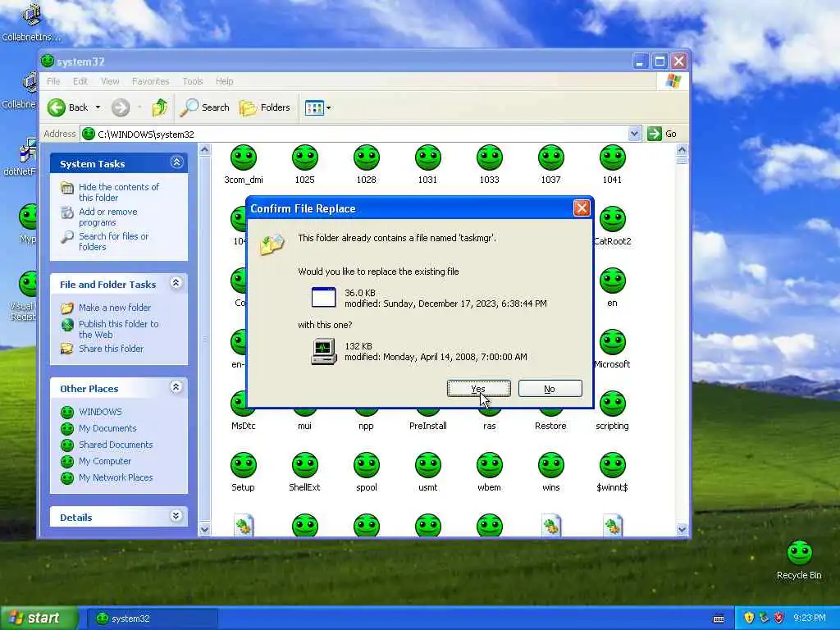Click the address field showing C:\WINDOWS\system32
The image size is (840, 630).
pos(355,134)
